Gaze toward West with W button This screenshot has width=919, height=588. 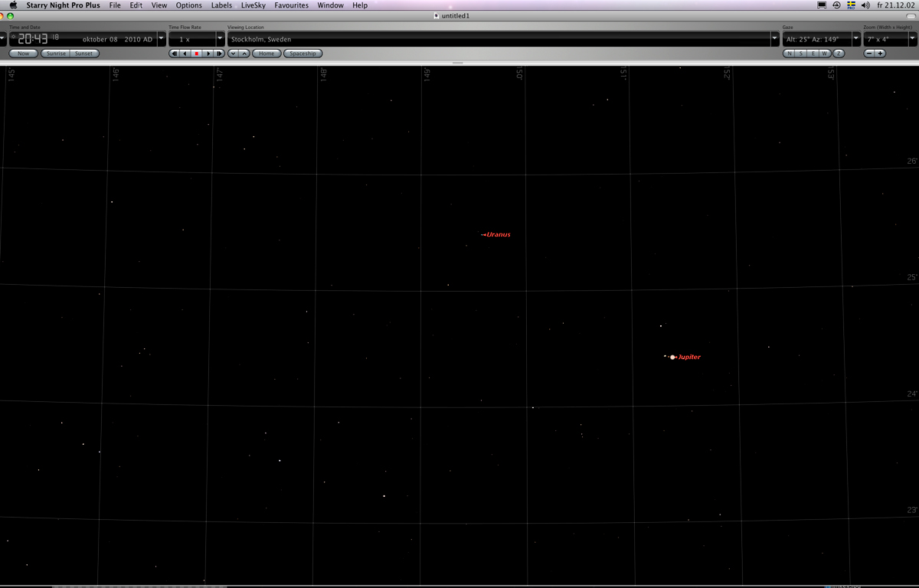click(824, 54)
